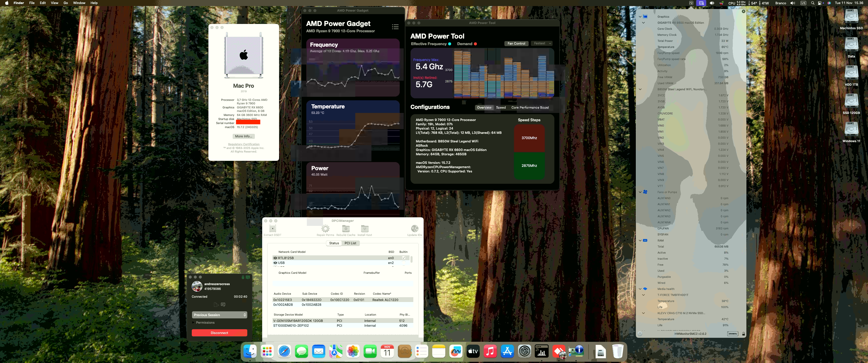
Task: Open Messages from the Dock
Action: (x=301, y=352)
